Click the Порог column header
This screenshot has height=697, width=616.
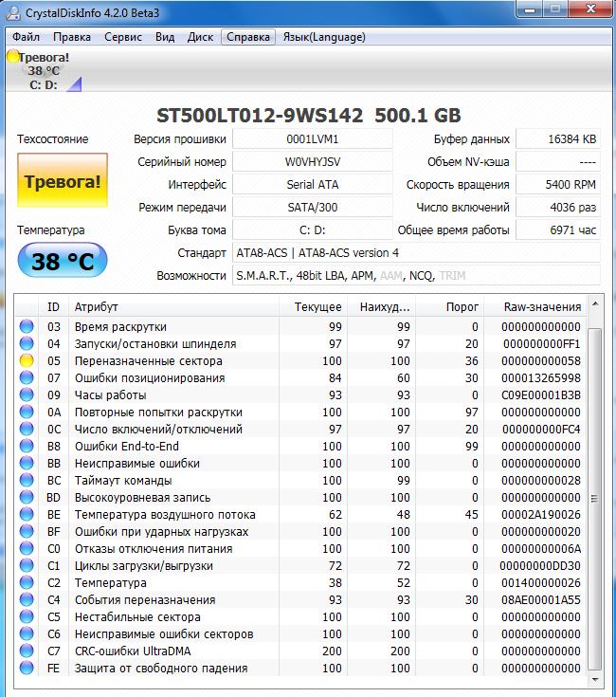449,306
